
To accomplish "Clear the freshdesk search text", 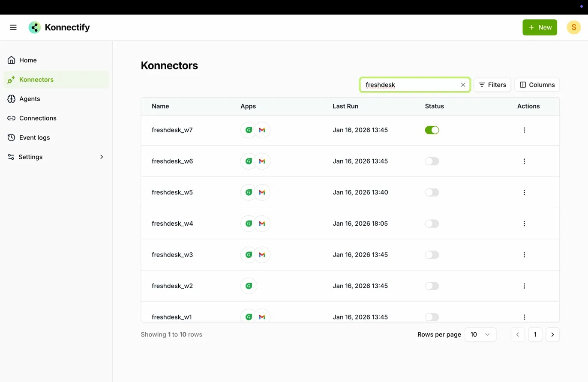I will click(463, 85).
